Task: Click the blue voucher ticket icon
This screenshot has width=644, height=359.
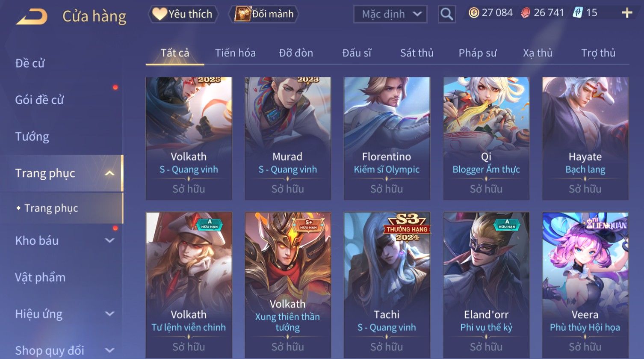Action: tap(578, 13)
